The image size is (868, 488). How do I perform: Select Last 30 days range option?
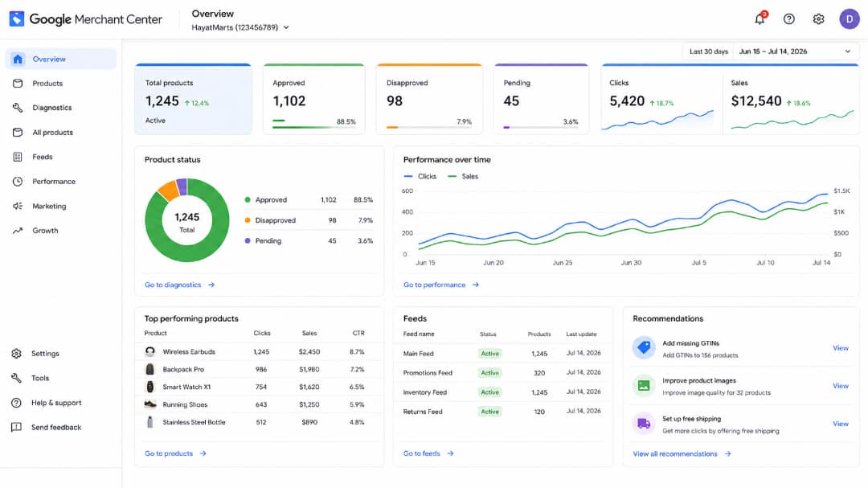(x=709, y=51)
